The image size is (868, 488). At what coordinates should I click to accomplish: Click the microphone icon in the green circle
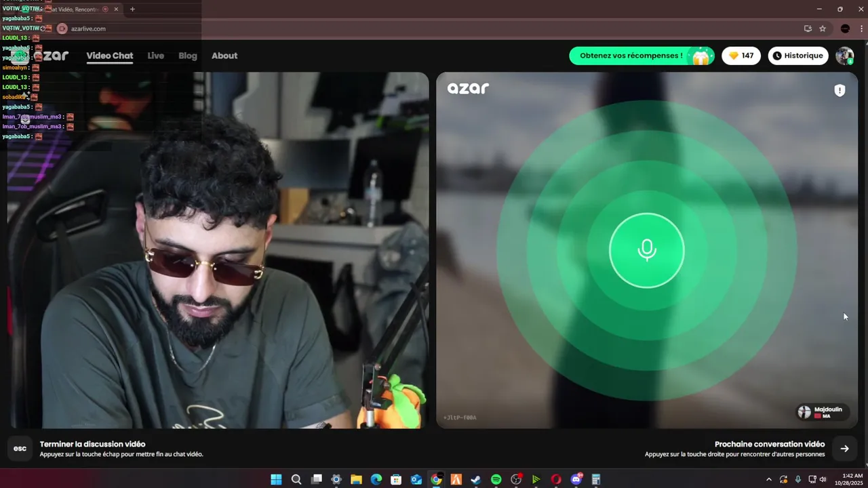tap(647, 250)
